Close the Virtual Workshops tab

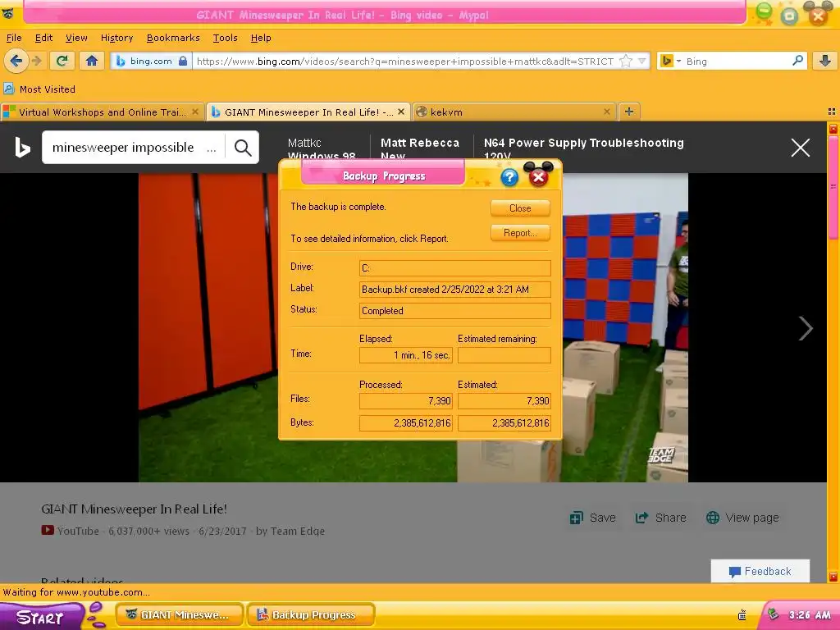(x=195, y=112)
